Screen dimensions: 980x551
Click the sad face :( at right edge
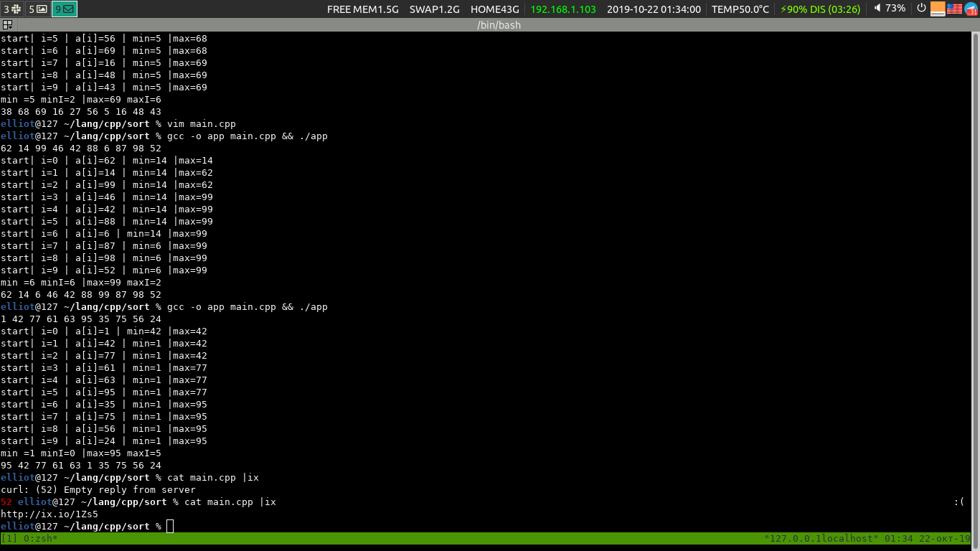click(958, 502)
